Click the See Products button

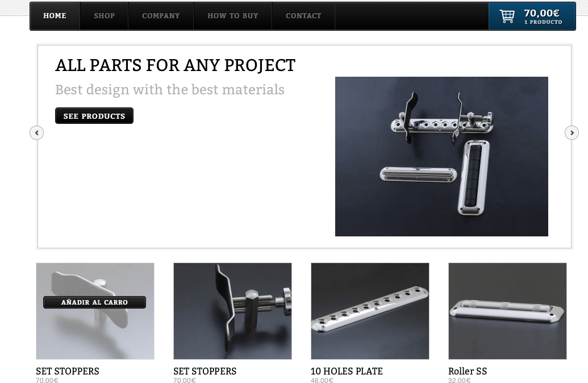coord(94,116)
